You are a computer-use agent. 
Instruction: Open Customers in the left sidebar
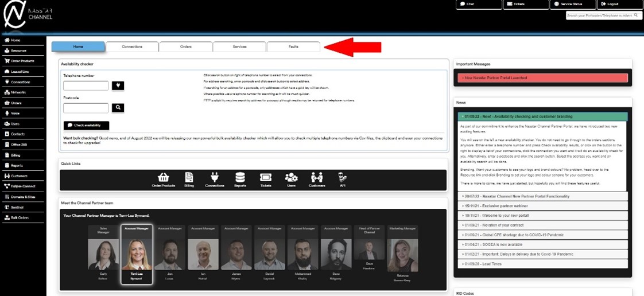22,176
